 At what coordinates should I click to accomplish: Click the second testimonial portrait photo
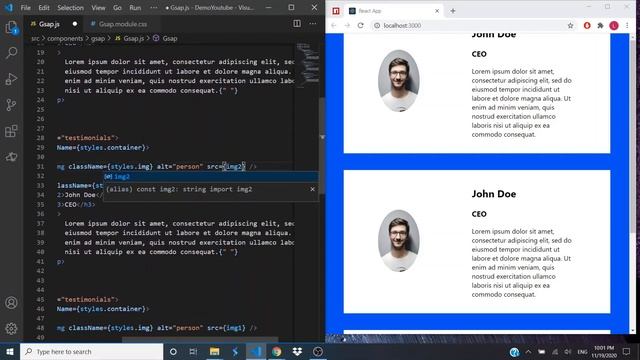(398, 240)
